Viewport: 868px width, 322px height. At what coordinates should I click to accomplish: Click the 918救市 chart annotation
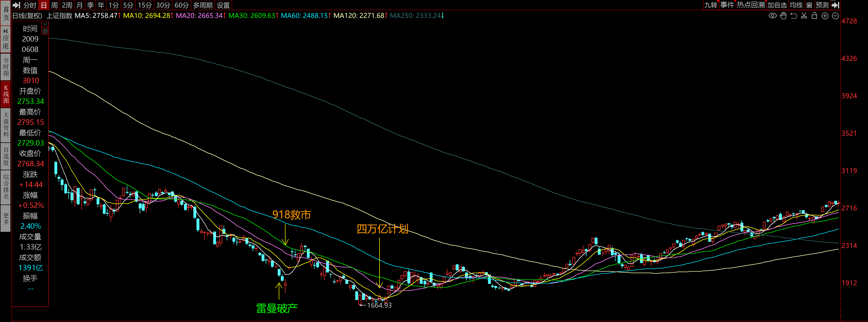(291, 215)
